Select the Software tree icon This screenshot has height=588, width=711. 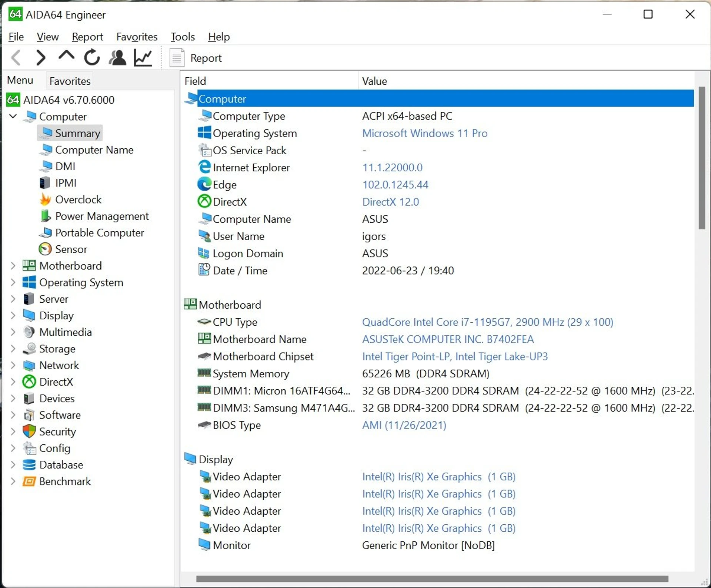[x=29, y=415]
